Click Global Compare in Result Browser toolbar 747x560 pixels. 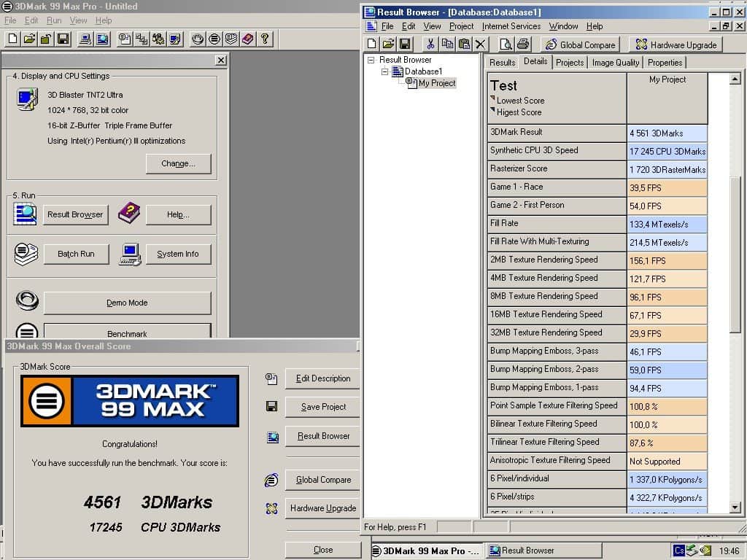pos(580,44)
